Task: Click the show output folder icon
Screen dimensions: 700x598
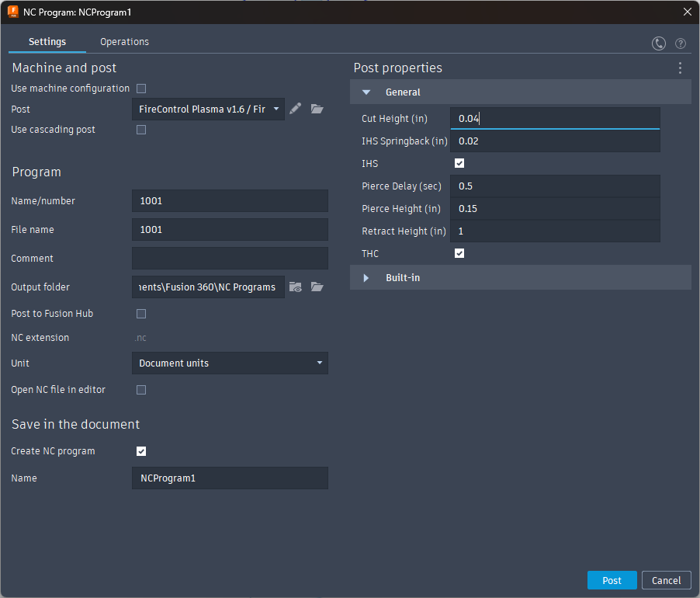Action: point(295,287)
